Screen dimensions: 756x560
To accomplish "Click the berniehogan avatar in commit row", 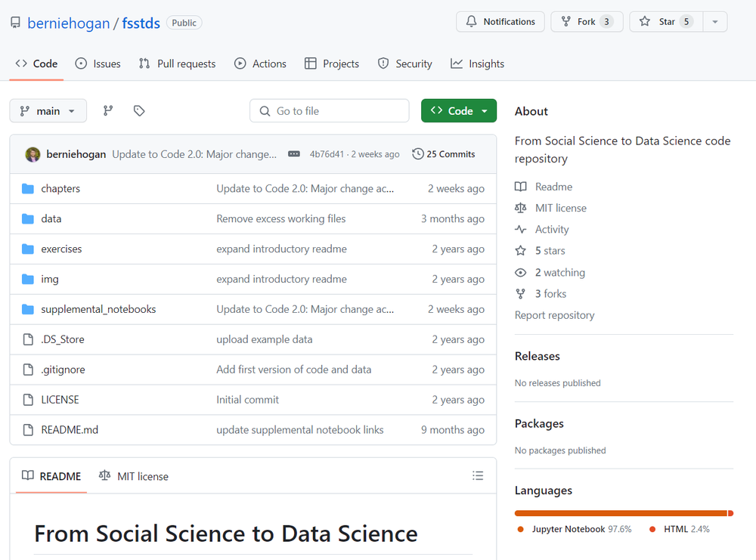I will pos(33,154).
